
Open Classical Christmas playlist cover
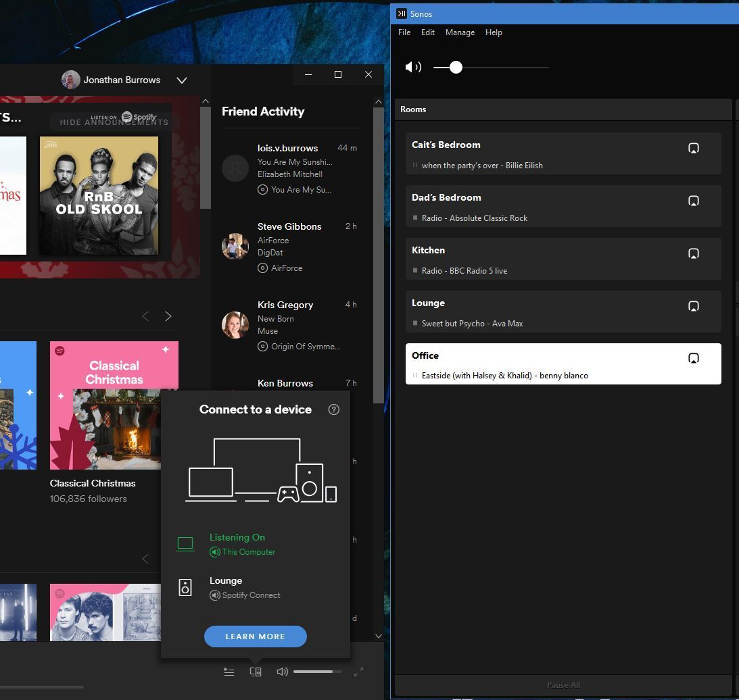[114, 405]
